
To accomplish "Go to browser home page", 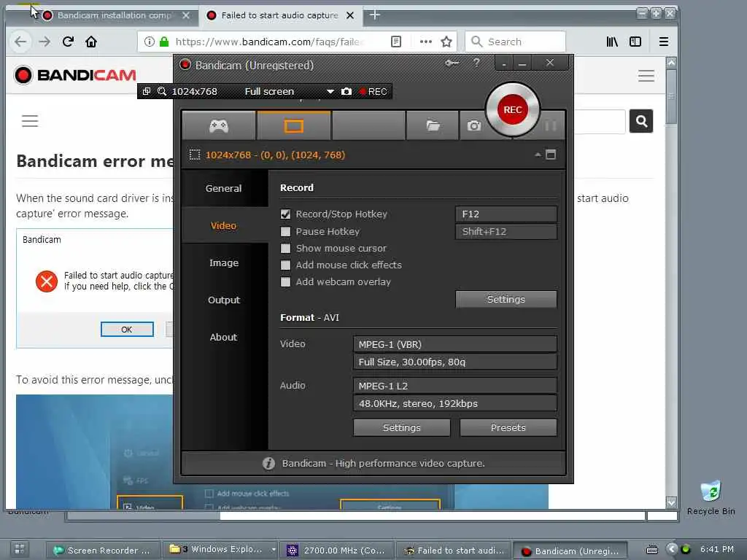I will (x=91, y=42).
